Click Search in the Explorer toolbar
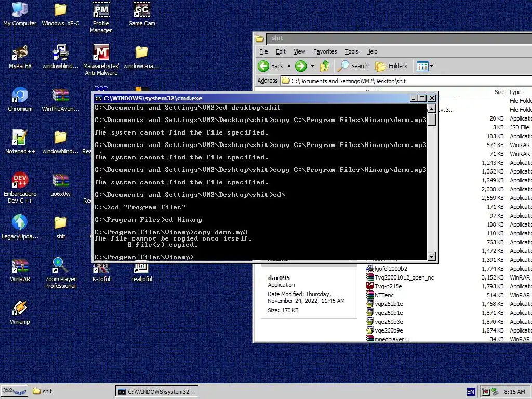Viewport: 532px width, 399px height. (x=353, y=66)
